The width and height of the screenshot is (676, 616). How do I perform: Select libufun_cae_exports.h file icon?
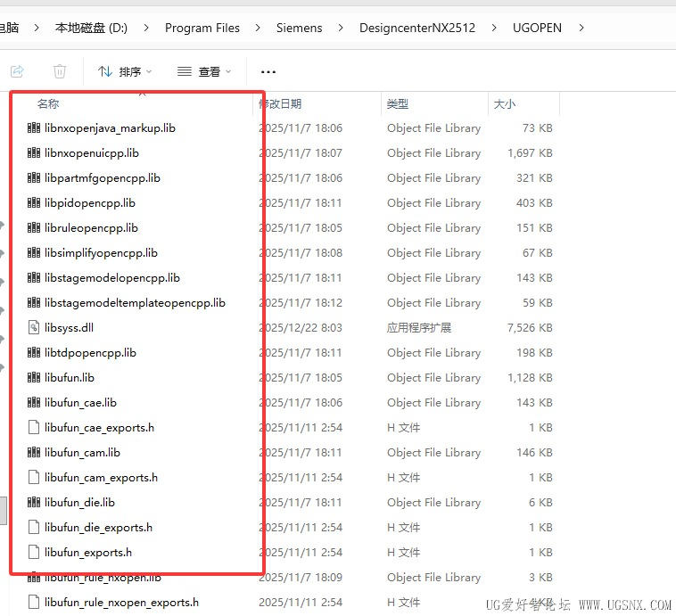[x=34, y=428]
